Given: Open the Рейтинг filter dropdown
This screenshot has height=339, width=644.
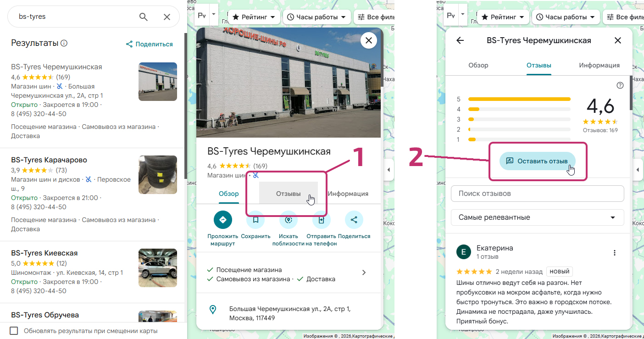Looking at the screenshot, I should 254,17.
